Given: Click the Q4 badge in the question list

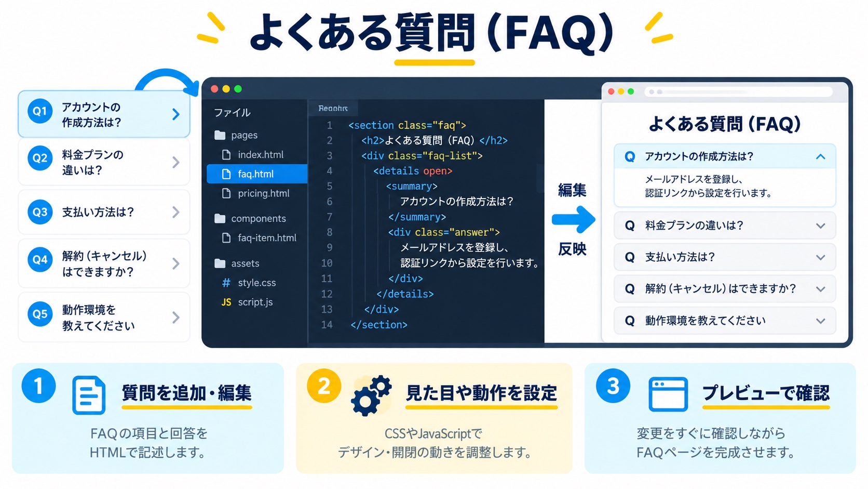Looking at the screenshot, I should click(x=40, y=260).
